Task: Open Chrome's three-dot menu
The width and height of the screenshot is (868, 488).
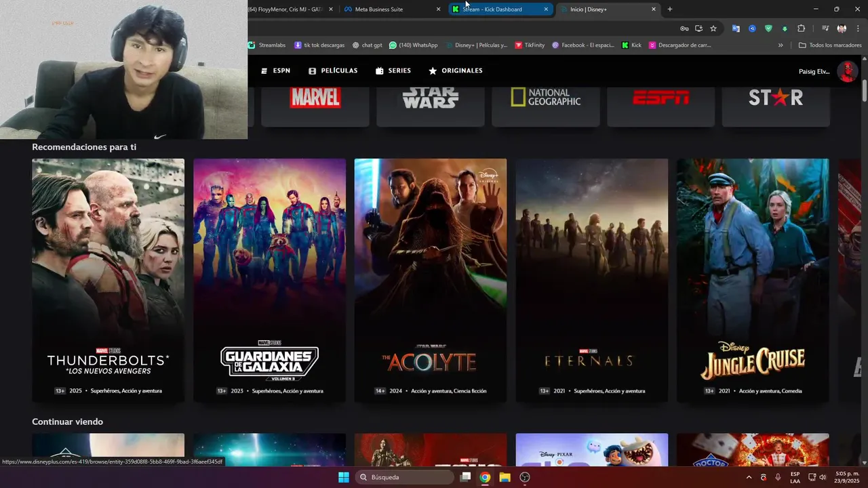Action: click(x=858, y=28)
